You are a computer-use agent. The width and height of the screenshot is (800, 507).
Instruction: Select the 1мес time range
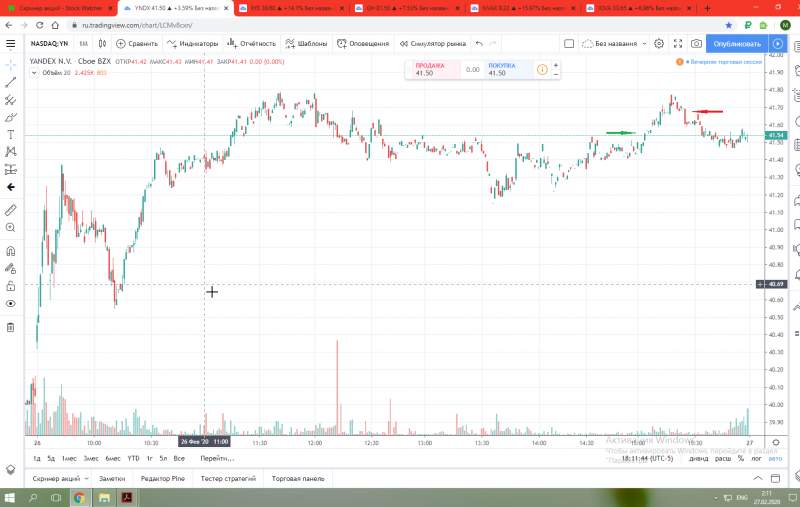pyautogui.click(x=69, y=458)
